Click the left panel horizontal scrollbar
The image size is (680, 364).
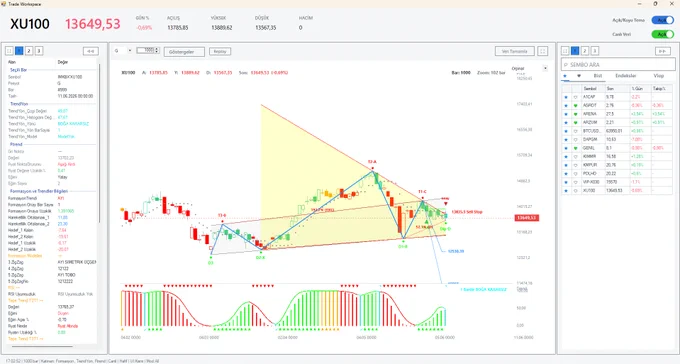42,347
